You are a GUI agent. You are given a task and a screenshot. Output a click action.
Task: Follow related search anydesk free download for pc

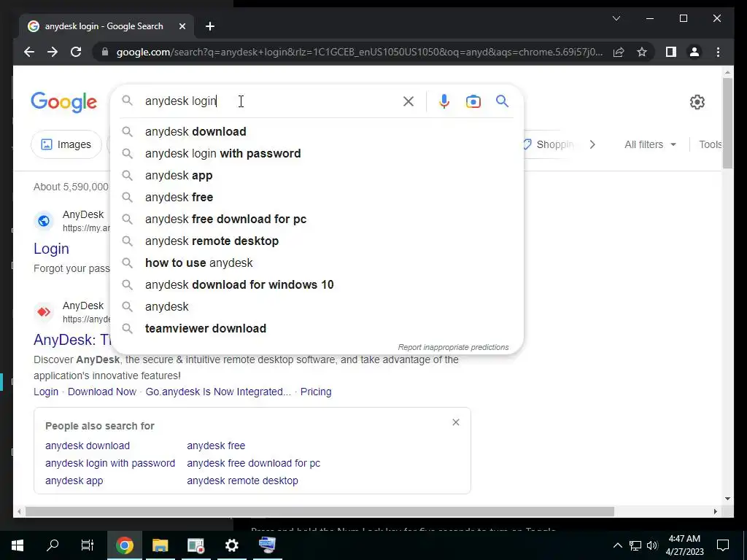coord(253,463)
